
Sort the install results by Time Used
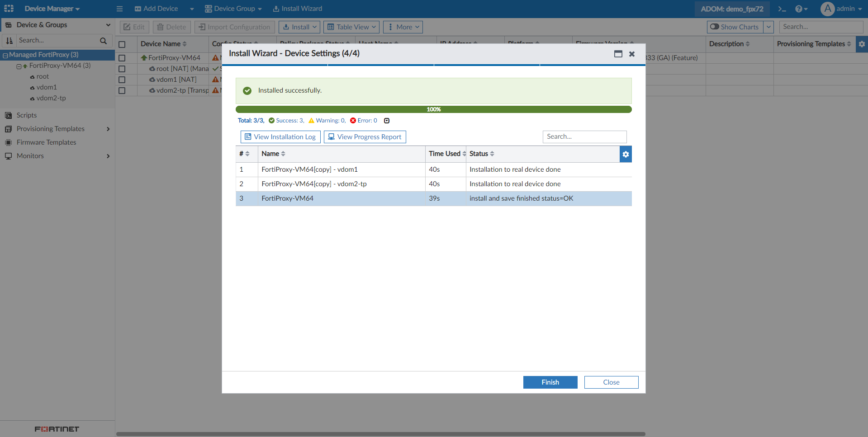click(464, 154)
